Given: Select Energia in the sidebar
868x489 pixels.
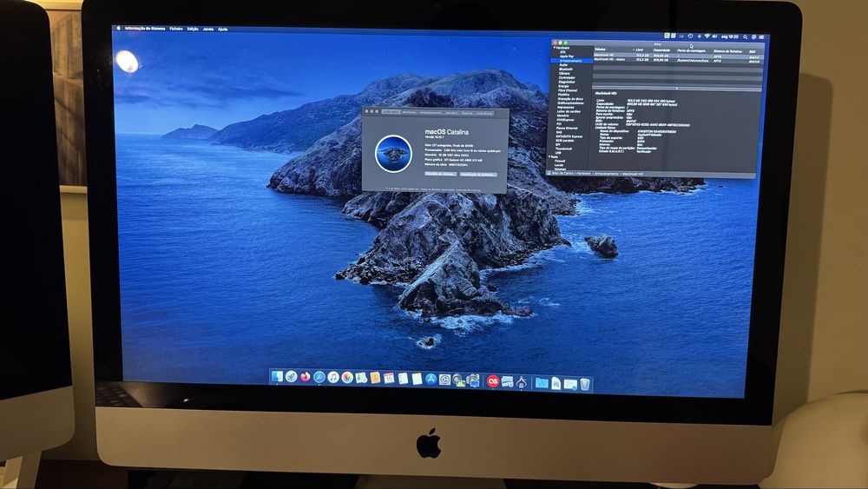Looking at the screenshot, I should (x=563, y=86).
